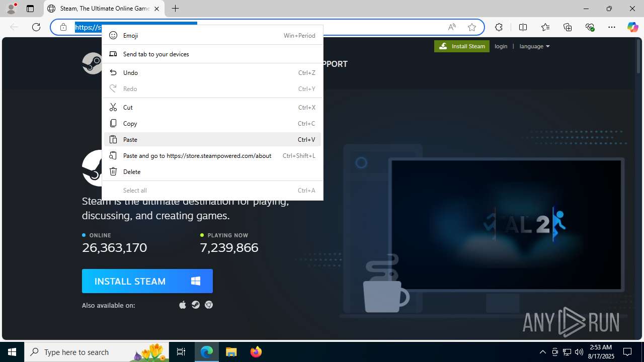The height and width of the screenshot is (362, 644).
Task: Choose Emoji from the context menu
Action: 212,35
